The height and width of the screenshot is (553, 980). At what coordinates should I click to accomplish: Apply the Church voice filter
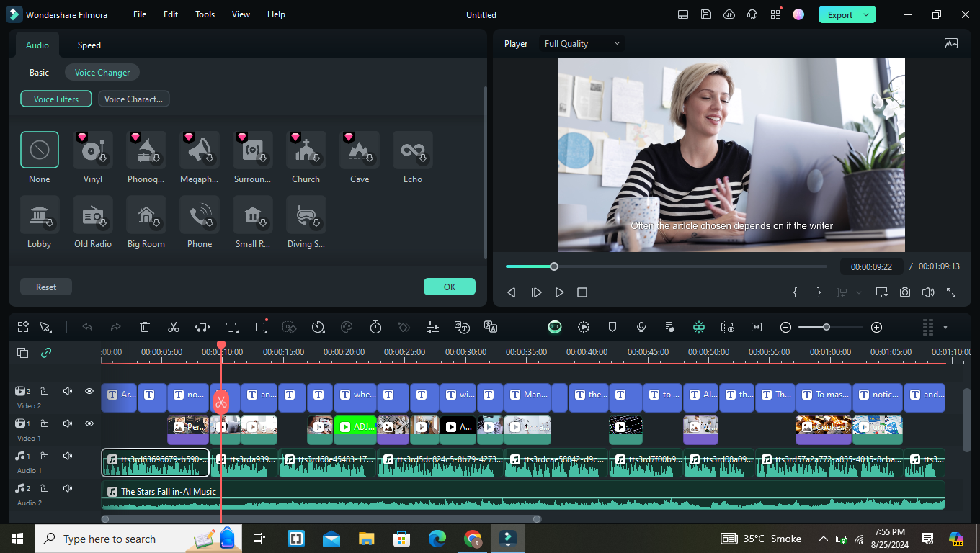[306, 150]
